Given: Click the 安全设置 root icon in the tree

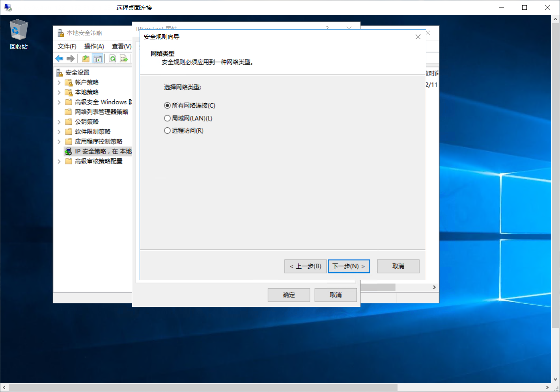Looking at the screenshot, I should pos(60,72).
